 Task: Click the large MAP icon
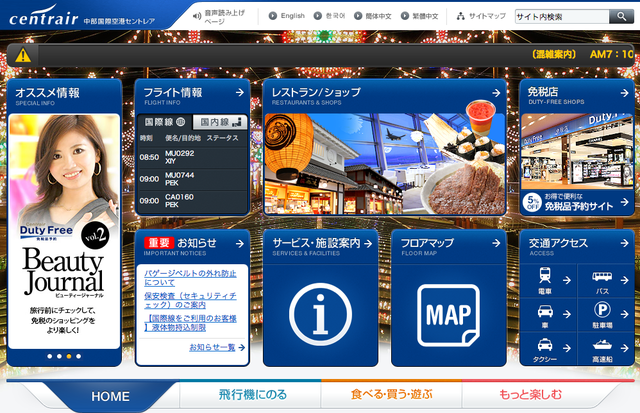[448, 315]
